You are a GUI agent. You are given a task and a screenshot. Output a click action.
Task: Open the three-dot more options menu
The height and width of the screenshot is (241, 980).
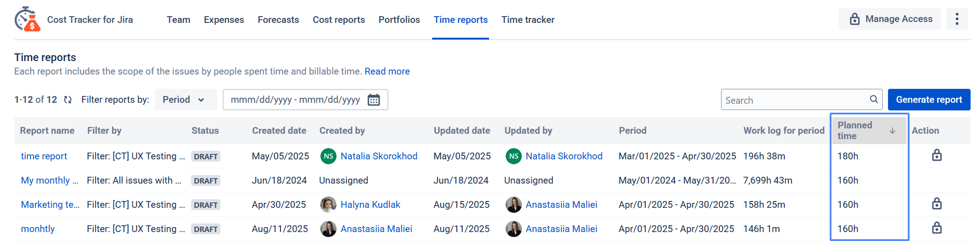point(957,19)
